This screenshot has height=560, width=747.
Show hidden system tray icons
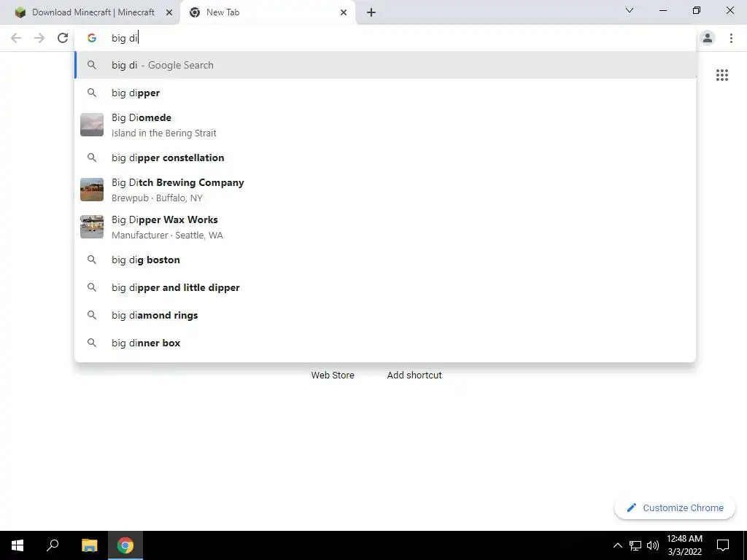(x=617, y=545)
